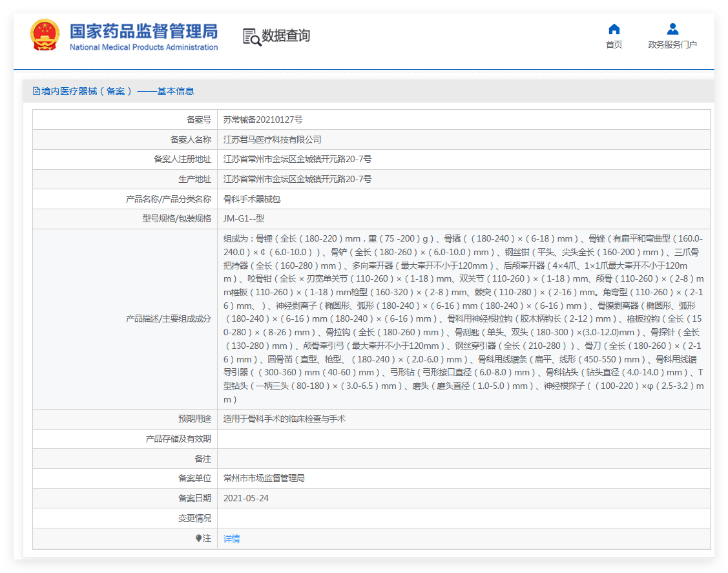The height and width of the screenshot is (573, 728).
Task: Click the 预期用途 description text
Action: click(x=284, y=419)
